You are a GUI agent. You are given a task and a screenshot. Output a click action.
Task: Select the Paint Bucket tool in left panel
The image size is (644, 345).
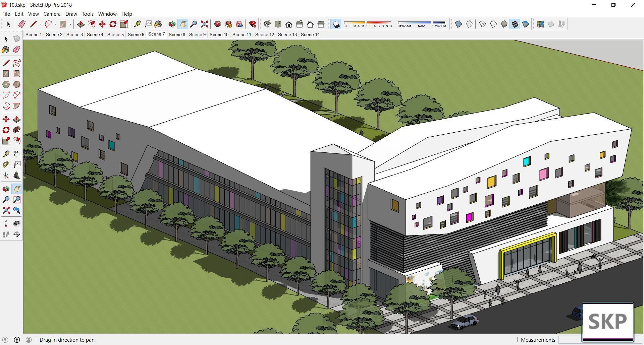(6, 50)
